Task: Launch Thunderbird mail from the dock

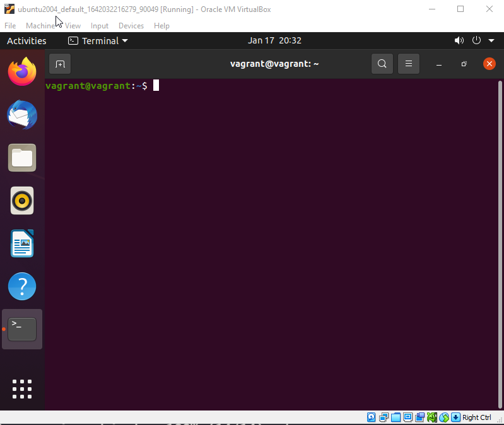Action: pyautogui.click(x=22, y=115)
